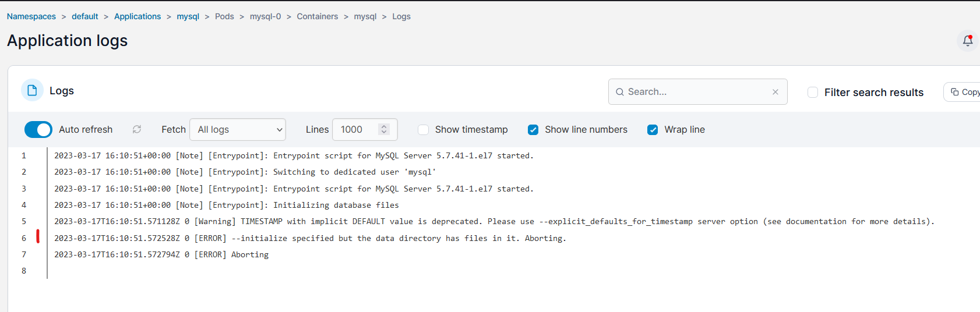Click the Application logs page heading

[68, 41]
